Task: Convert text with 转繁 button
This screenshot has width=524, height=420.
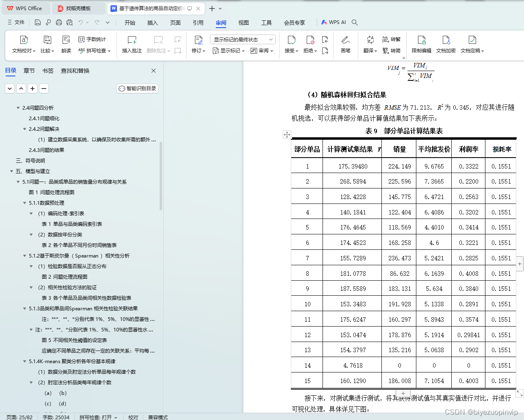Action: point(392,39)
